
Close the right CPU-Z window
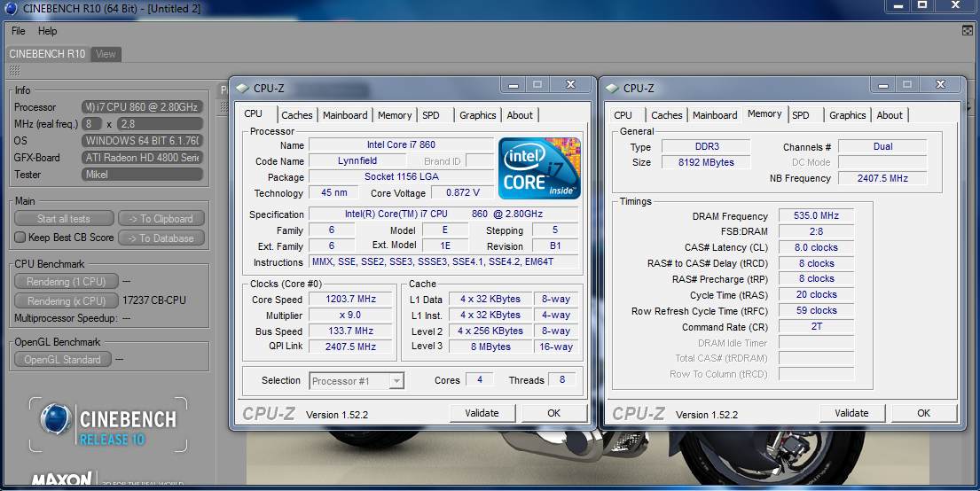pyautogui.click(x=940, y=84)
